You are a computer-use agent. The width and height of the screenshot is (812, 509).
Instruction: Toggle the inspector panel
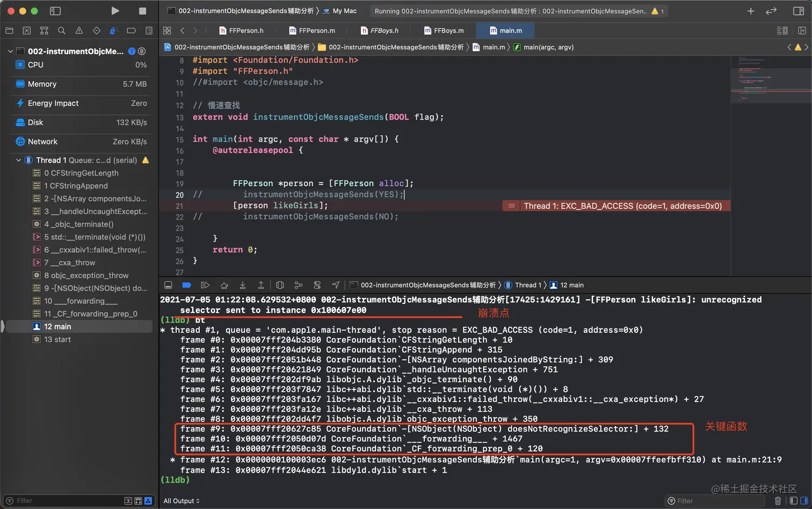[799, 11]
